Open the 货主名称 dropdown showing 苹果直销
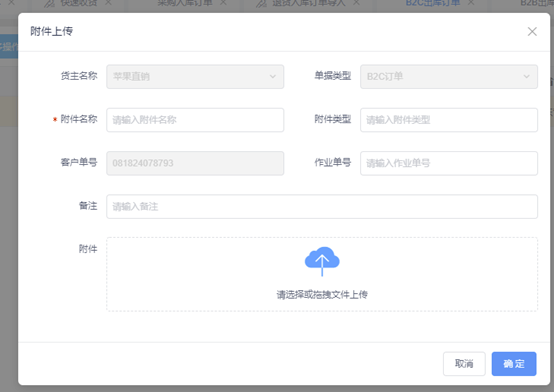 coord(195,76)
